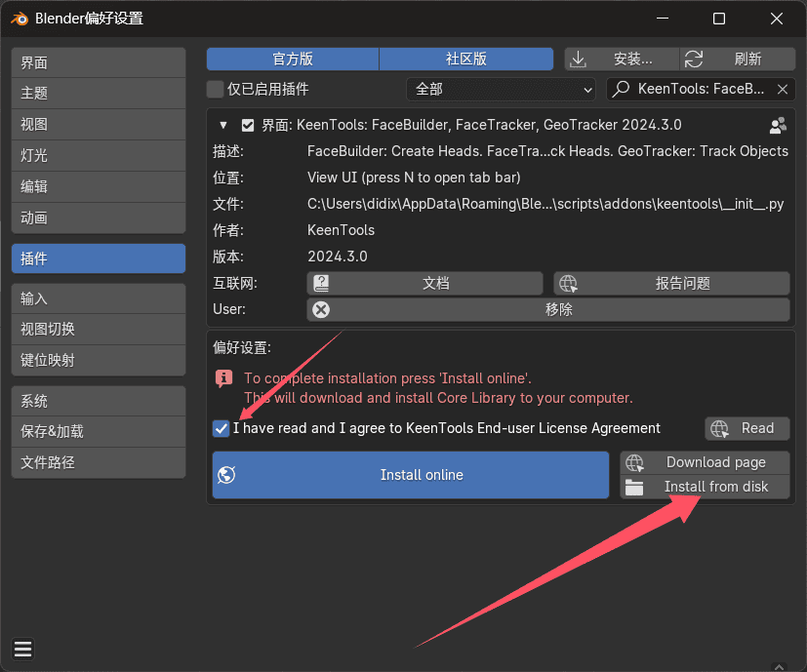The height and width of the screenshot is (672, 807).
Task: Click the 'View UI (press N...)' location text
Action: pyautogui.click(x=414, y=178)
